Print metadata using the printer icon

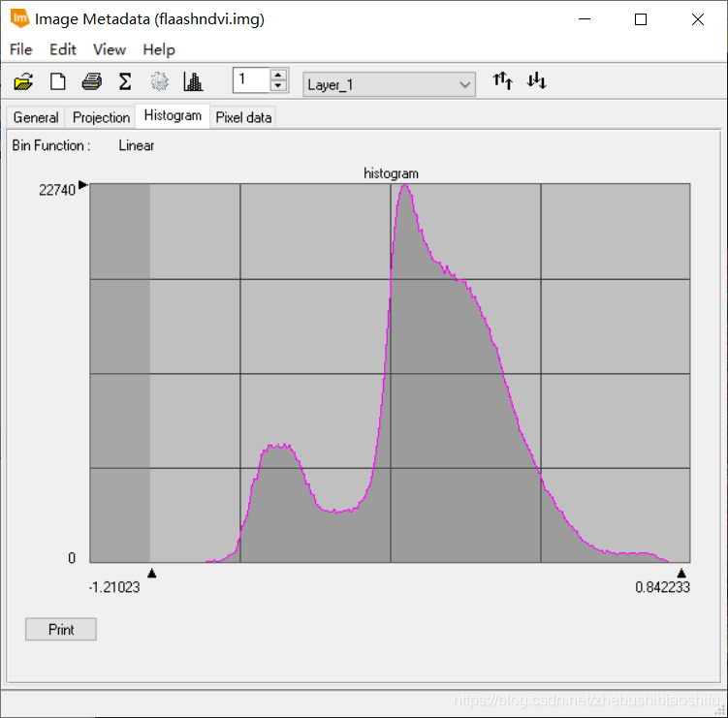92,82
